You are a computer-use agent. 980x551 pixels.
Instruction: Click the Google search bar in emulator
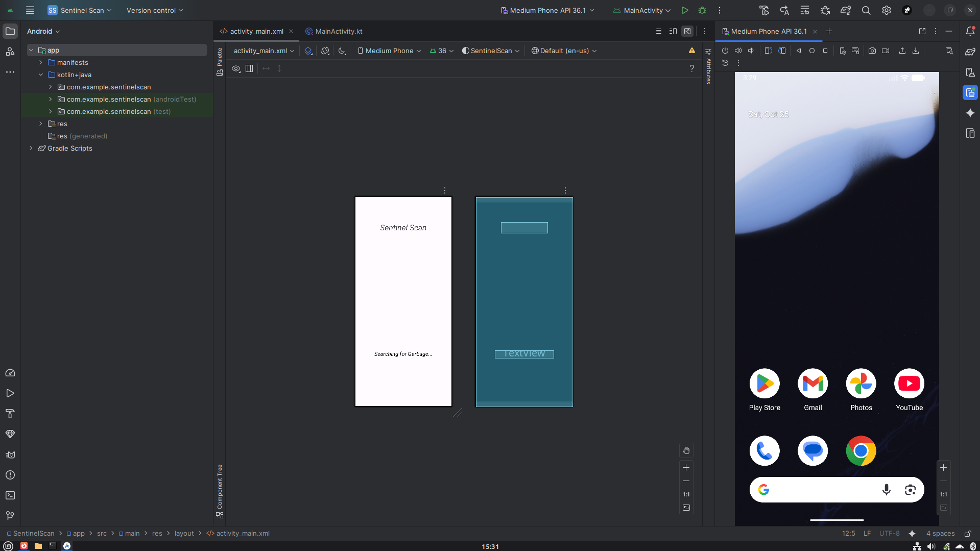822,490
